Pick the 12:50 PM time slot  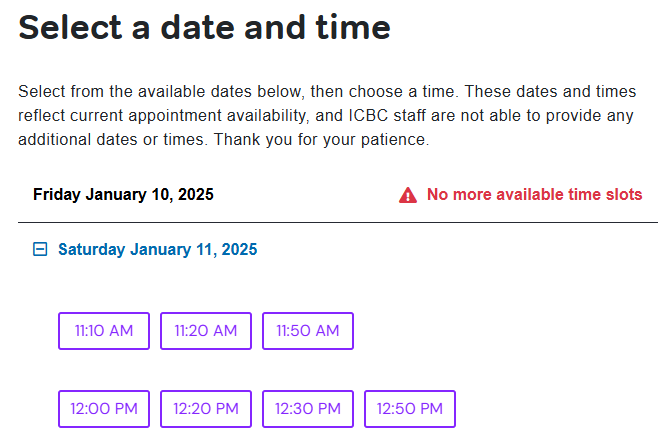(x=410, y=408)
